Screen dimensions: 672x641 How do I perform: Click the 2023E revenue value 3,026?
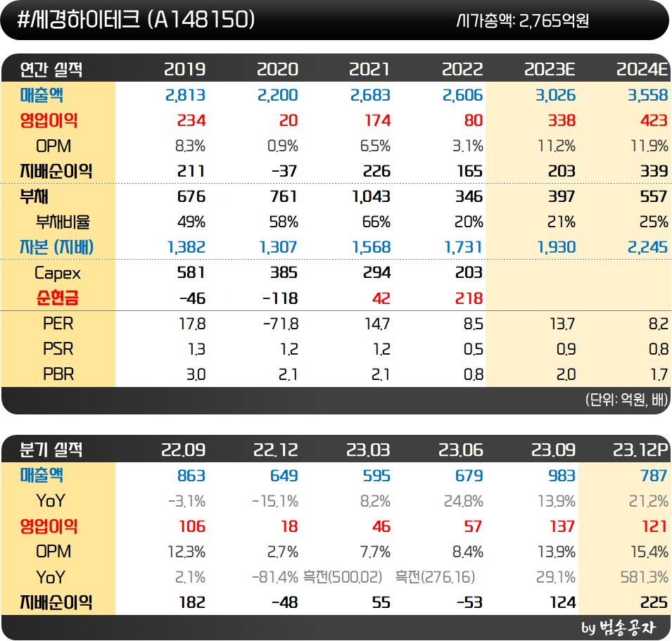coord(555,95)
